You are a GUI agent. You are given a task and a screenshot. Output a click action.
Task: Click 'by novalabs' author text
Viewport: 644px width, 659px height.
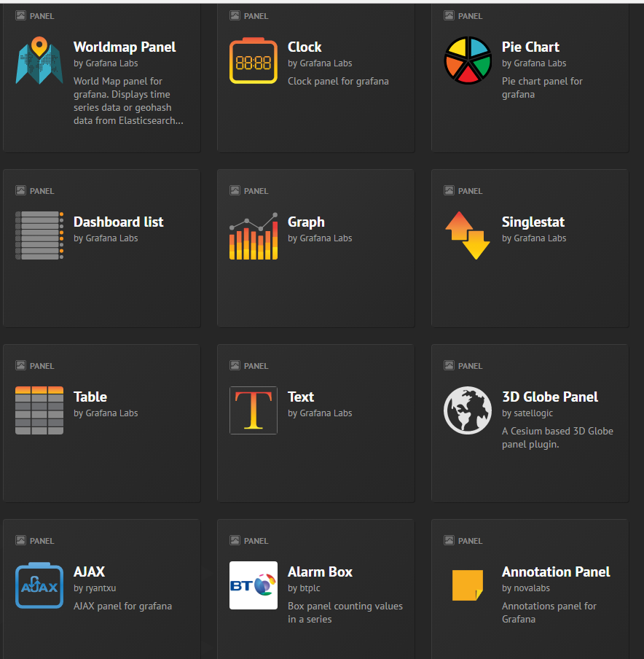[525, 588]
